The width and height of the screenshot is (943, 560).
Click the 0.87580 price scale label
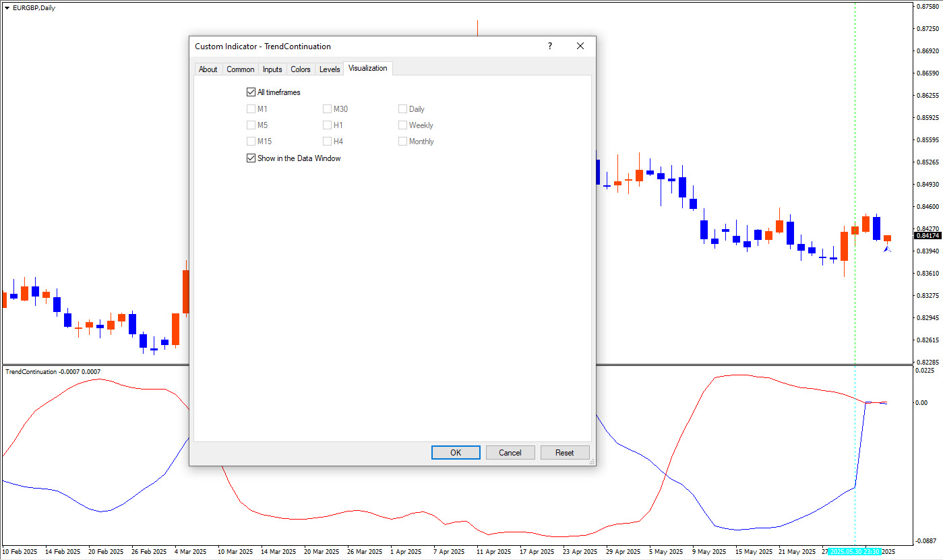coord(927,7)
